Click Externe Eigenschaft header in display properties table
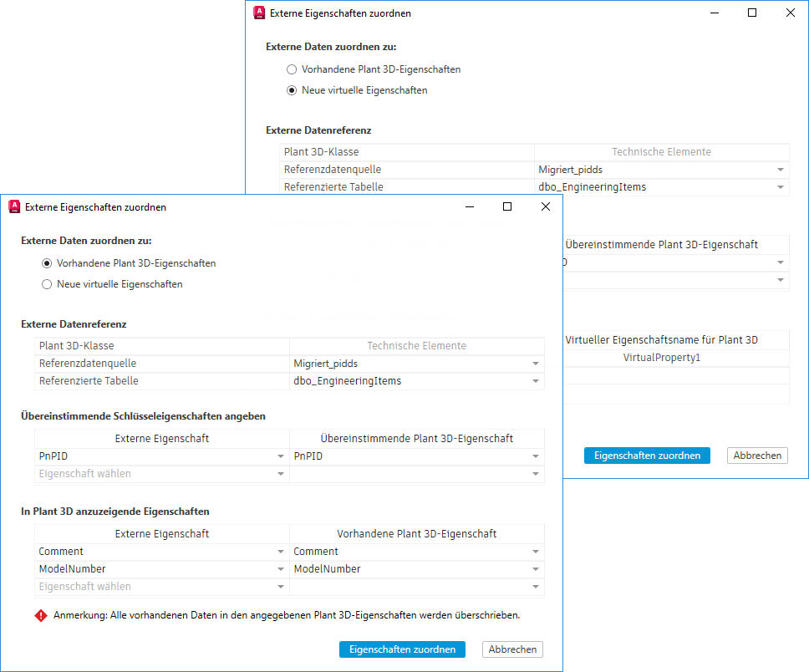Viewport: 809px width, 672px height. 162,534
